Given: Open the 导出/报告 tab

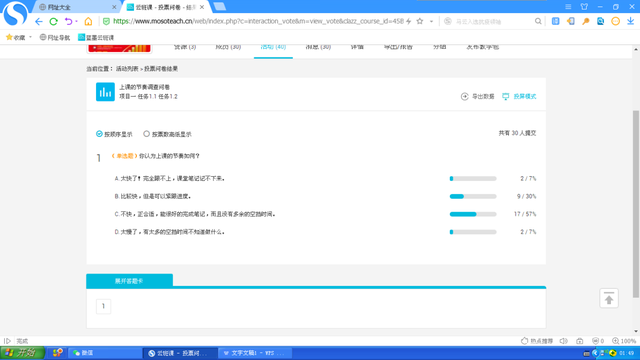Looking at the screenshot, I should click(398, 47).
